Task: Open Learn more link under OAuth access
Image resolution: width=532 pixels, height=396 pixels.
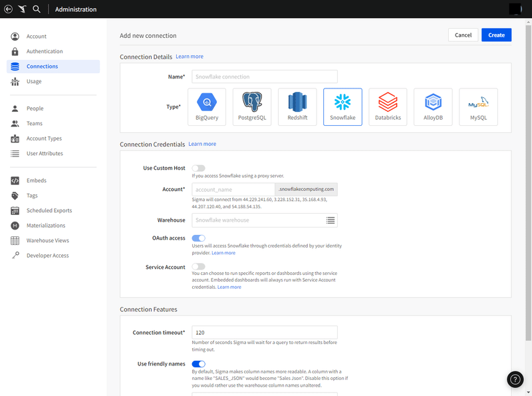Action: pos(223,253)
